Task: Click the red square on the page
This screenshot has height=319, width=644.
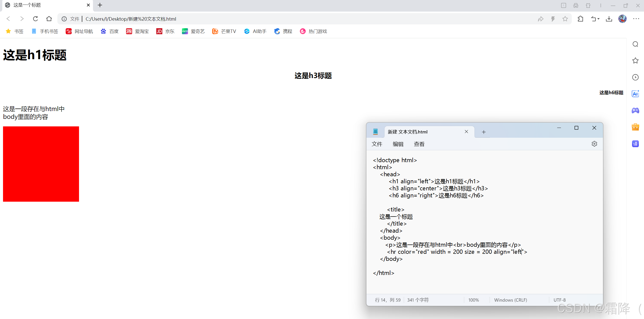Action: pos(41,164)
